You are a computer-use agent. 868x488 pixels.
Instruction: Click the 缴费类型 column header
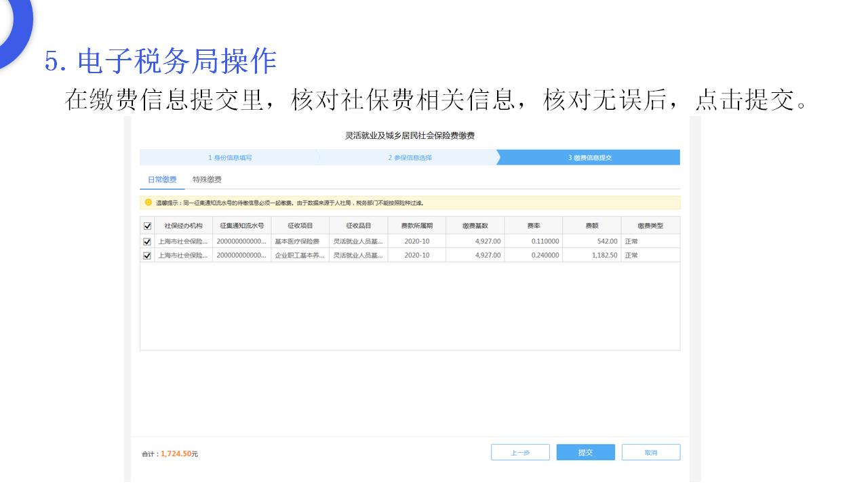pyautogui.click(x=650, y=226)
